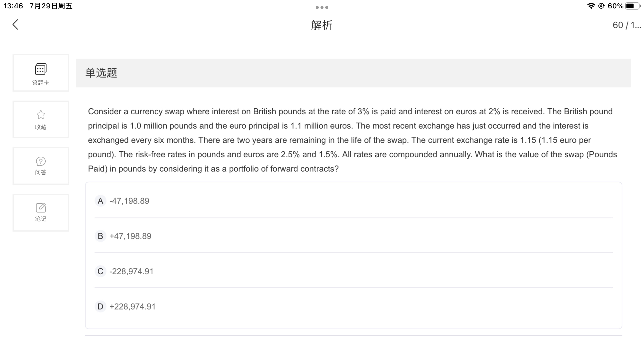Select answer option C circle
The height and width of the screenshot is (345, 644).
tap(100, 271)
